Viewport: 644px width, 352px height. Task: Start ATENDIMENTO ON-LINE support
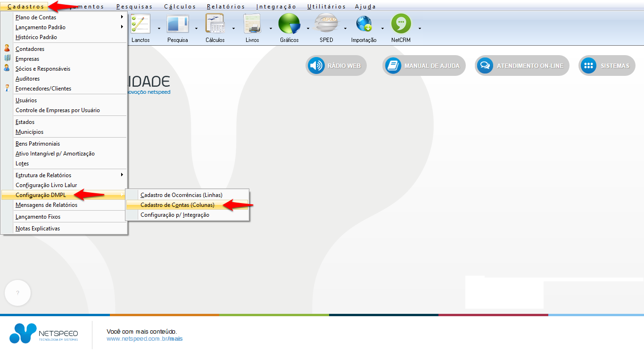(x=522, y=66)
